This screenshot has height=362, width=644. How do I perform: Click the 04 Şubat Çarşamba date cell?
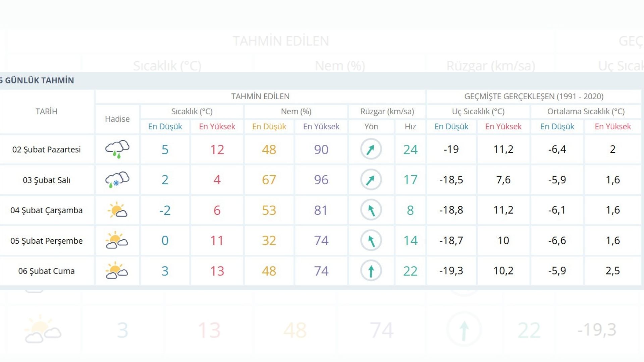click(47, 210)
